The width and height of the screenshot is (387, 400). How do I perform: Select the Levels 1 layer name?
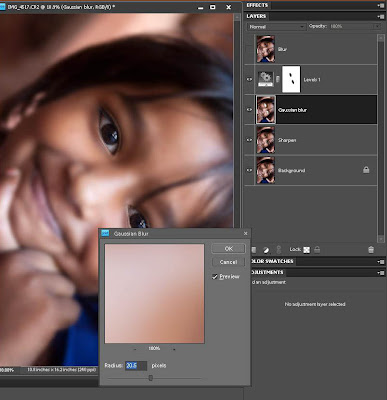(x=312, y=80)
